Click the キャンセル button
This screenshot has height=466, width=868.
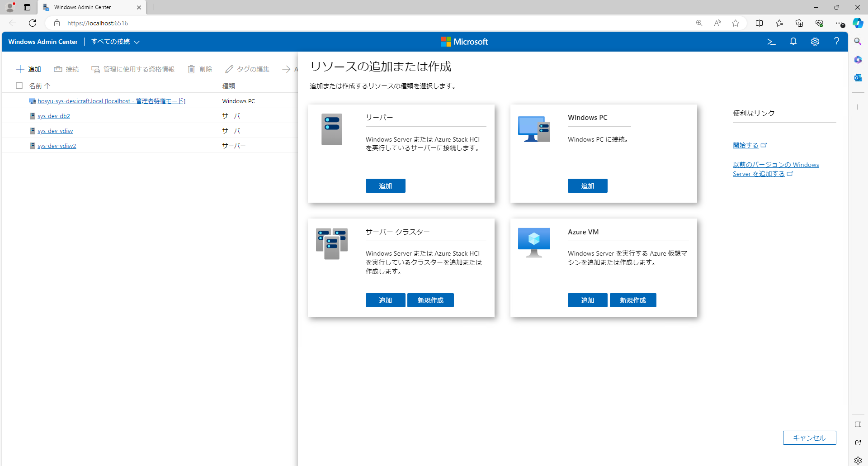pyautogui.click(x=809, y=437)
